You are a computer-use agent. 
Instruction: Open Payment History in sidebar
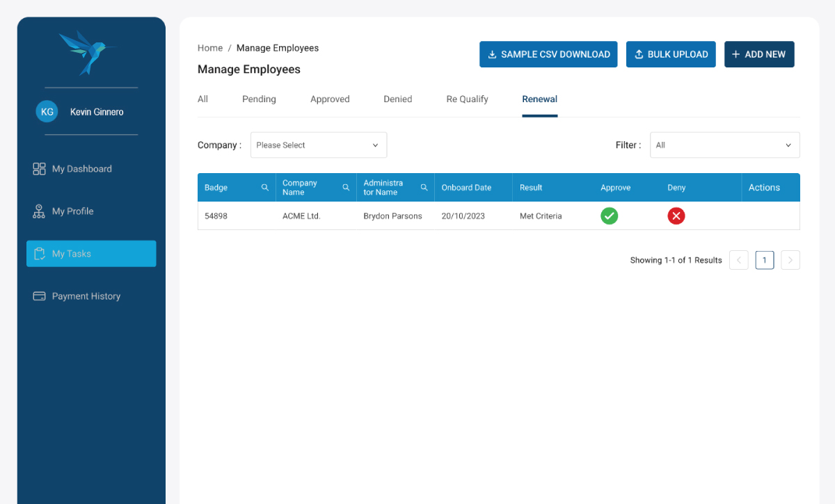tap(91, 296)
